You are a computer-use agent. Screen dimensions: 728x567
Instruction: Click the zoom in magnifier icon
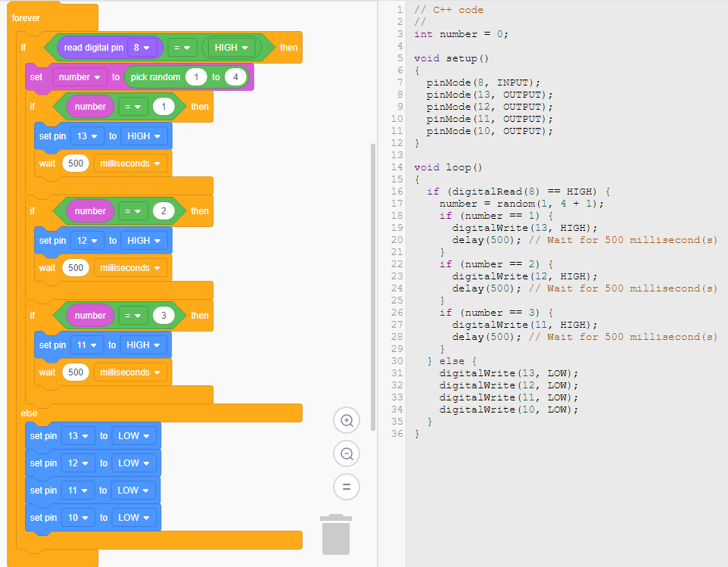click(347, 421)
